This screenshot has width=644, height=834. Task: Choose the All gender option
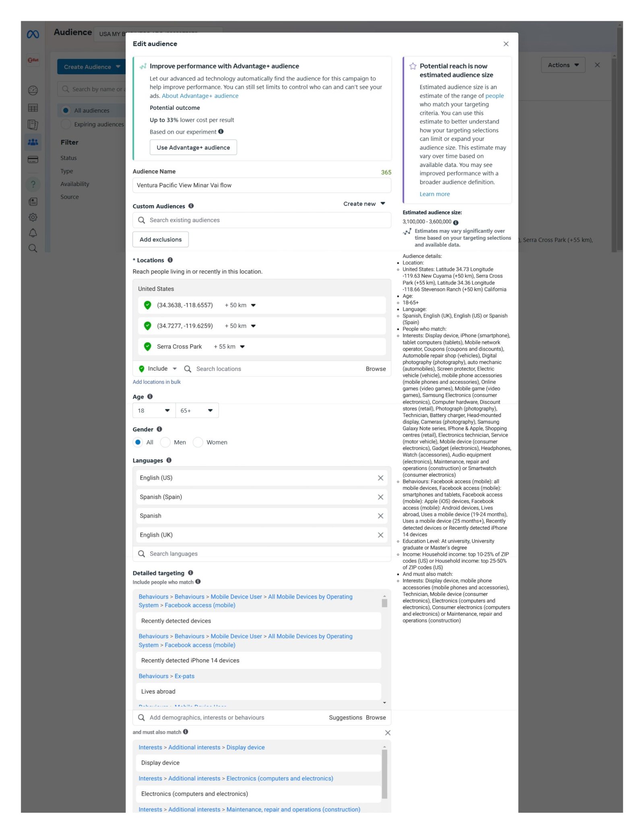point(138,442)
